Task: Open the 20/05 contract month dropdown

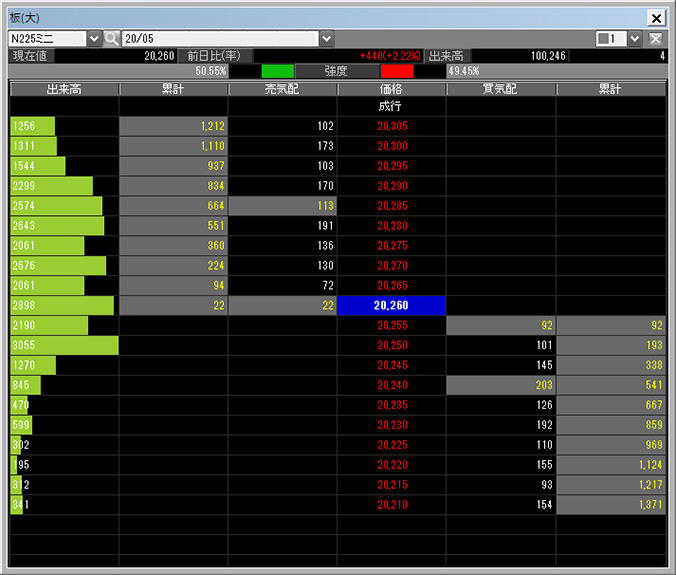Action: tap(327, 39)
